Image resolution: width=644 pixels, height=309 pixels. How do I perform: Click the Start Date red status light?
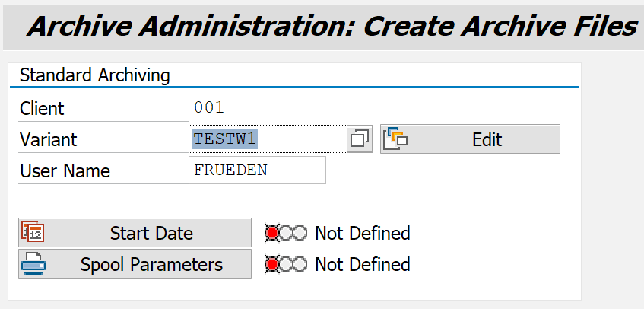(x=272, y=233)
